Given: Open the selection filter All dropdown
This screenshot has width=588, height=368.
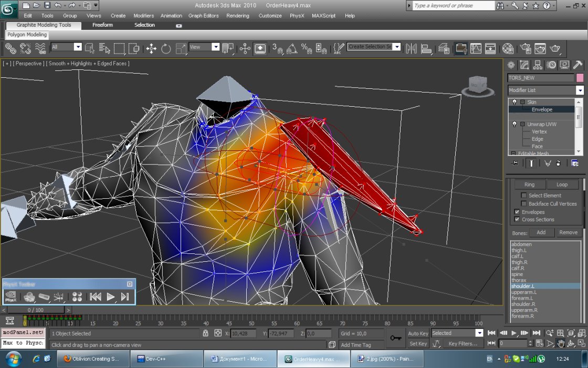Looking at the screenshot, I should pyautogui.click(x=78, y=47).
